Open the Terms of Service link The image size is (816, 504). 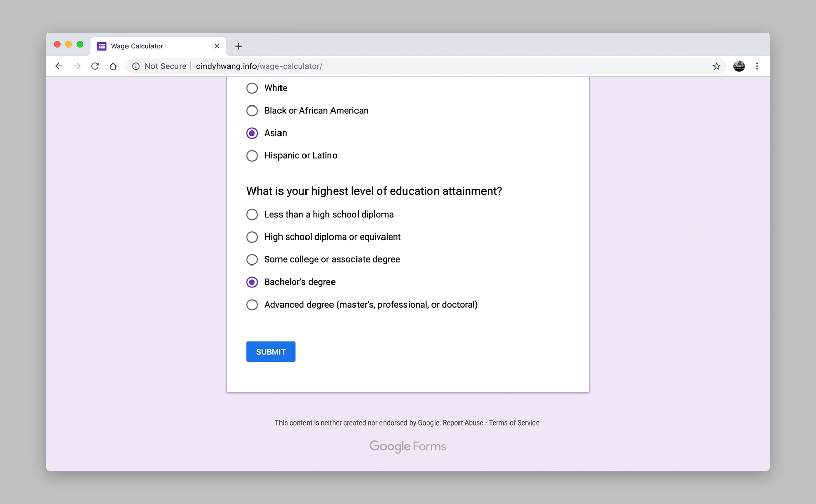[514, 422]
